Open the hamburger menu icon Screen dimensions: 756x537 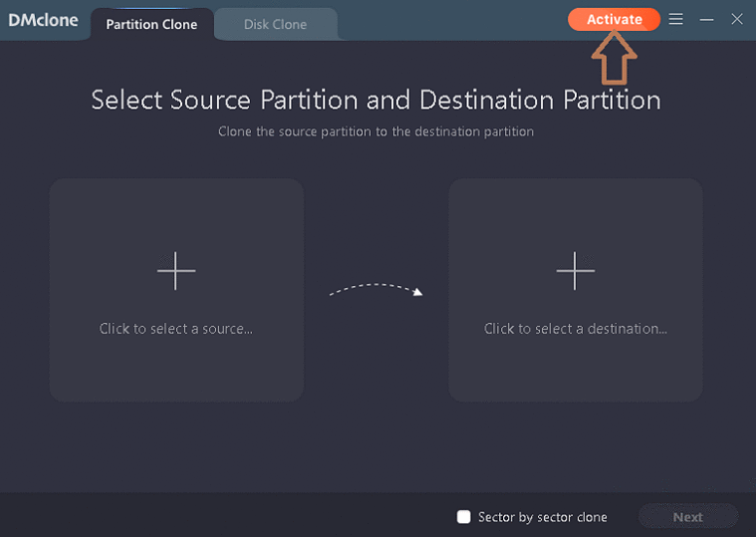tap(676, 19)
